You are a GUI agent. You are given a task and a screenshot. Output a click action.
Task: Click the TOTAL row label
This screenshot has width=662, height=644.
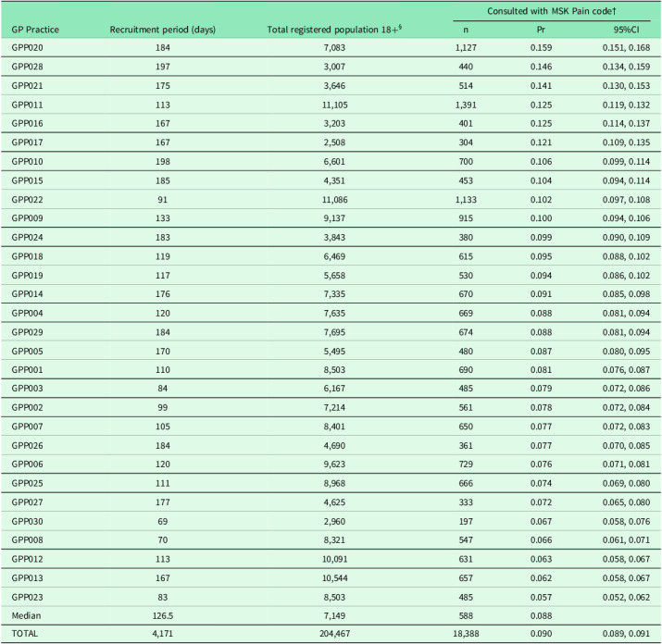point(25,635)
